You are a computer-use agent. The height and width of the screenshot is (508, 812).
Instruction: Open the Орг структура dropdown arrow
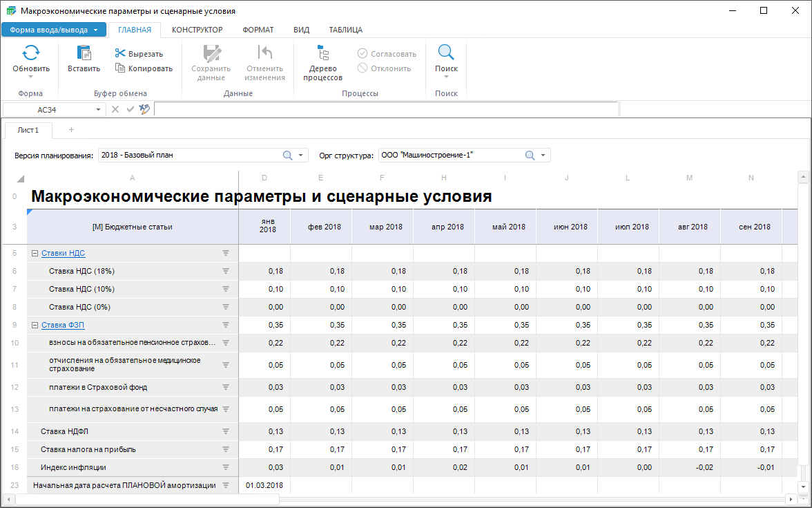(x=543, y=156)
